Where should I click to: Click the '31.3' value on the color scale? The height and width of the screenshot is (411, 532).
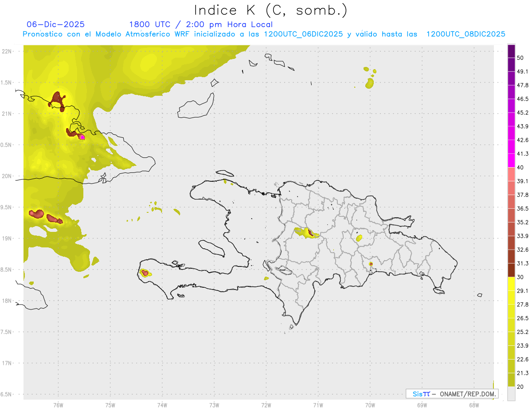click(523, 263)
